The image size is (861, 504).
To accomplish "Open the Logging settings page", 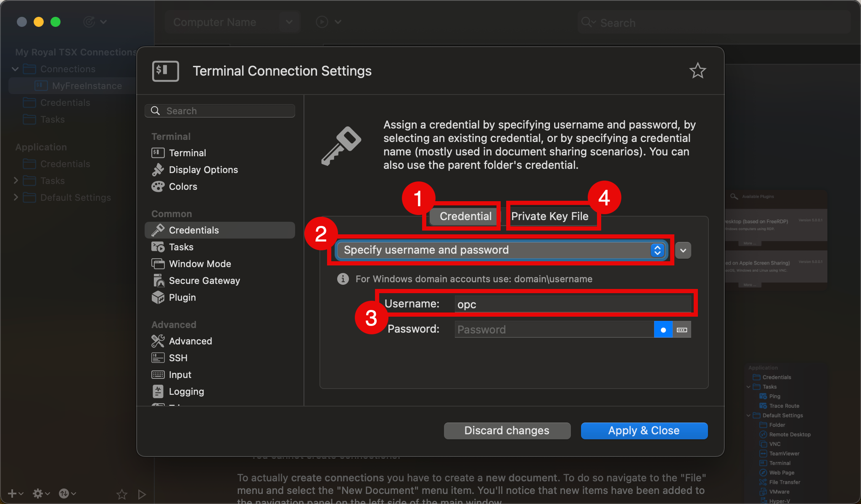I will point(186,391).
